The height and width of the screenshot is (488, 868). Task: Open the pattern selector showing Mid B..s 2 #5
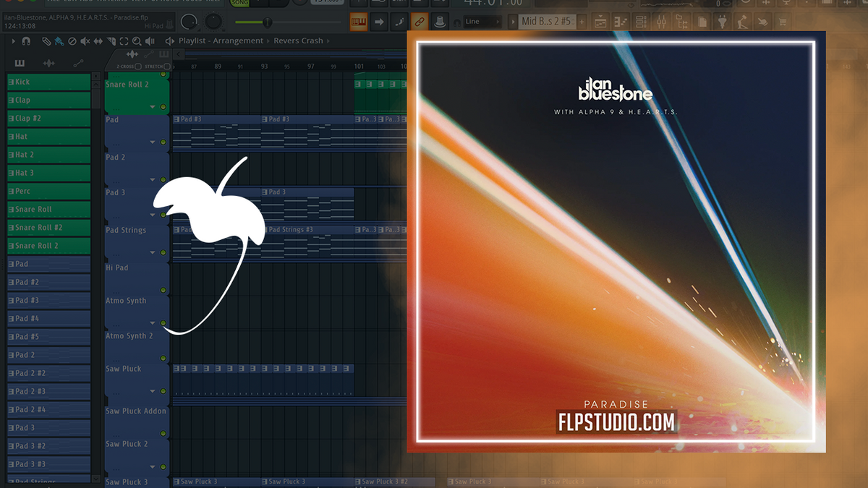point(548,21)
